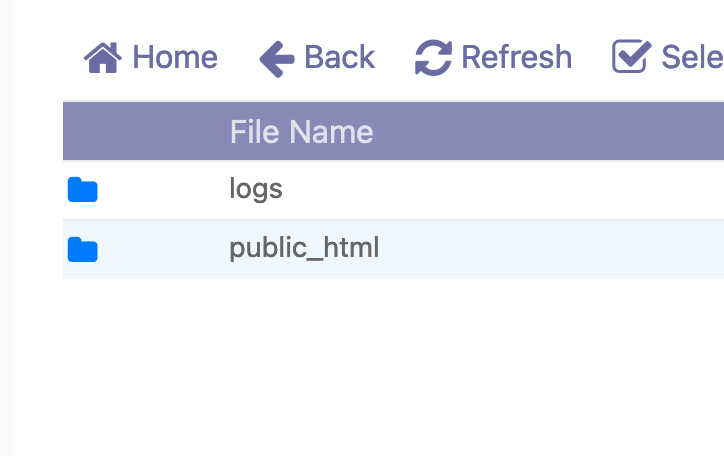Click empty white space below file list

point(369,367)
